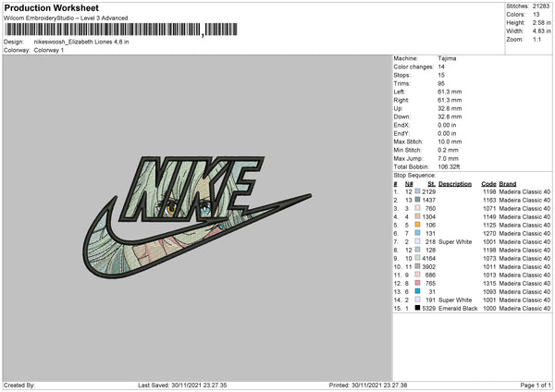Select the design name nikeswoosh_Elizabeth Liones
This screenshot has height=392, width=555.
pos(81,42)
